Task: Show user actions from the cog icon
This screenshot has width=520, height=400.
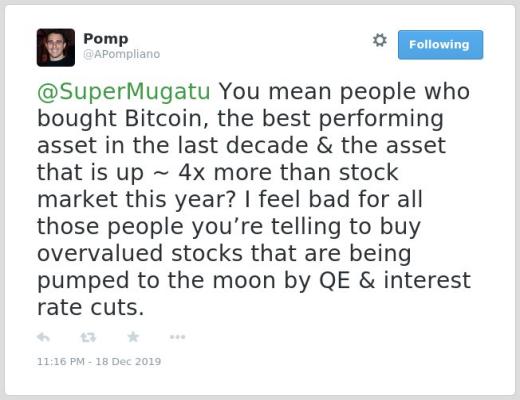Action: click(x=380, y=40)
